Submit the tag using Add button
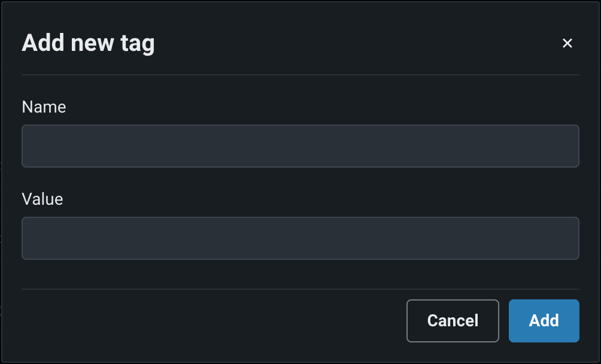This screenshot has height=364, width=601. 544,321
